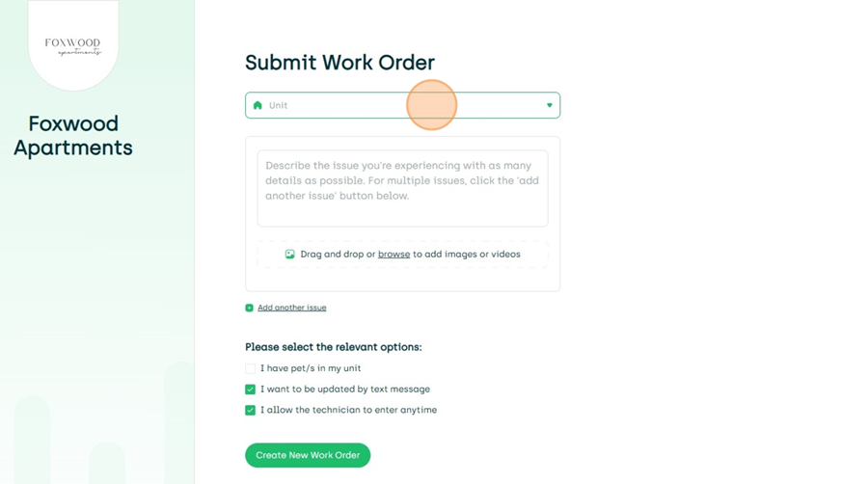Click the Foxwood apartments logo

(73, 46)
